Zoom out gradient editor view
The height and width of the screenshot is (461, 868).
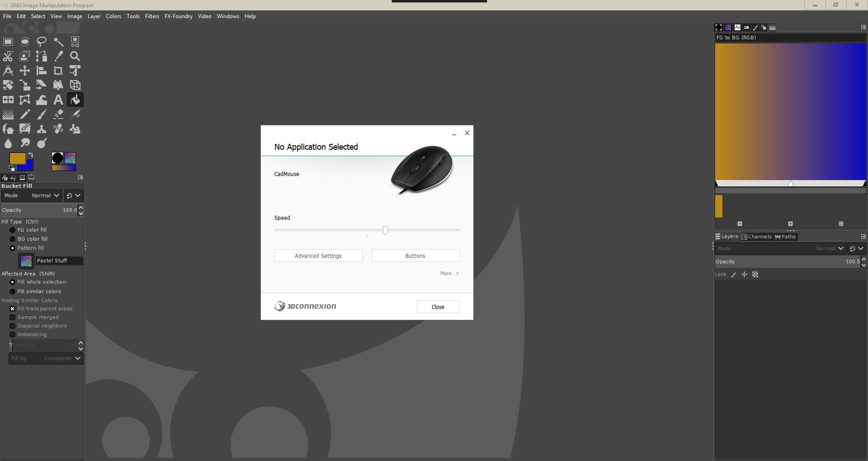(x=740, y=224)
